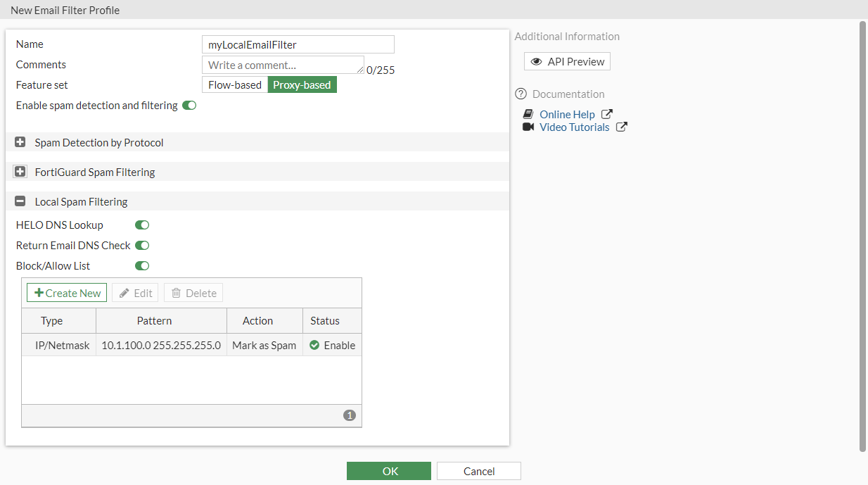This screenshot has width=868, height=485.
Task: Collapse the Local Spam Filtering section
Action: pyautogui.click(x=20, y=201)
